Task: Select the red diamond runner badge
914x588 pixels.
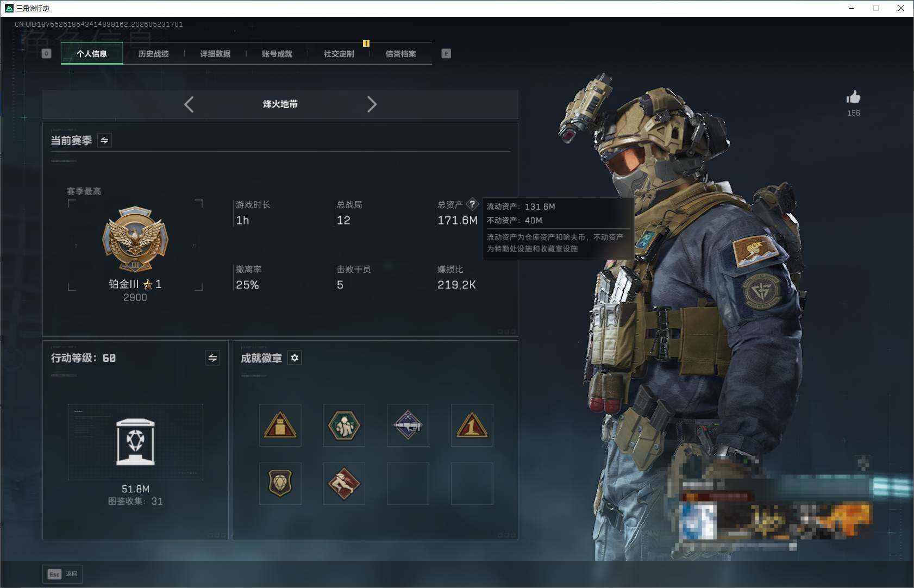Action: (344, 483)
